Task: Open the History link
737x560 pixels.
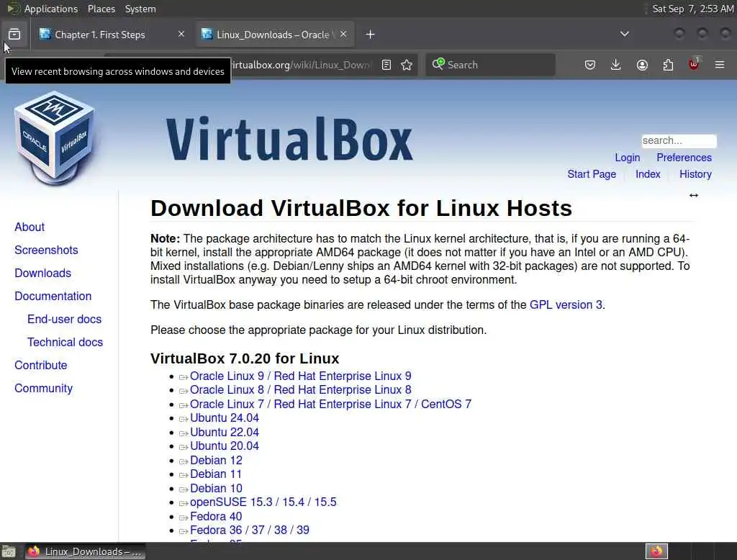Action: pos(695,174)
